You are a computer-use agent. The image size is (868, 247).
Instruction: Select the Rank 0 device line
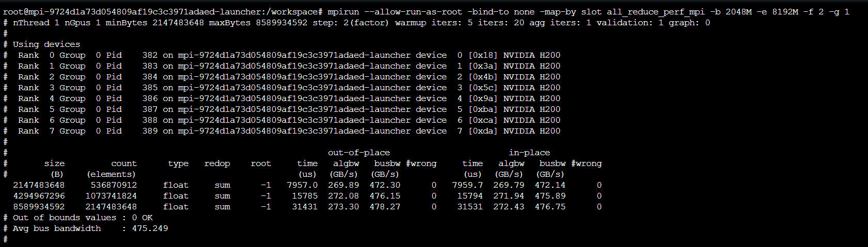point(281,55)
